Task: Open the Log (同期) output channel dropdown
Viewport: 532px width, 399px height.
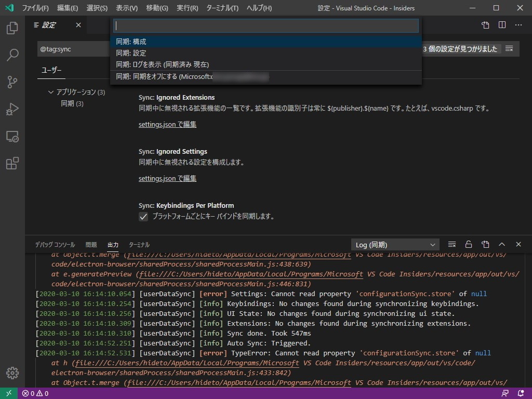Action: pos(395,245)
